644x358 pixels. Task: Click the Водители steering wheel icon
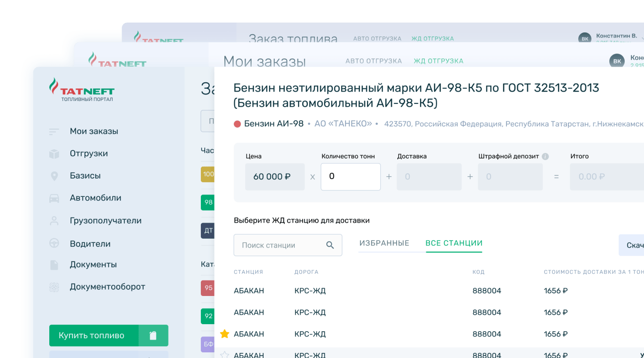click(54, 244)
